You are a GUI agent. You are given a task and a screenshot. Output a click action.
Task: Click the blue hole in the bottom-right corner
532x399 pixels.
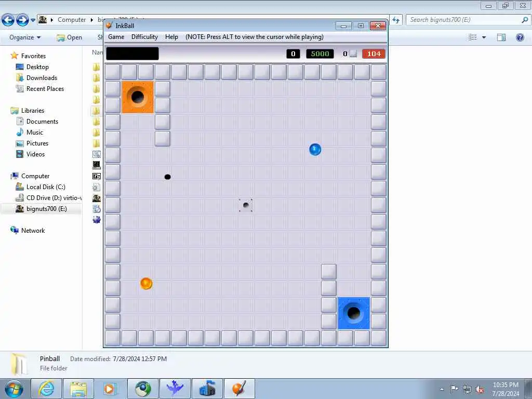tap(353, 313)
